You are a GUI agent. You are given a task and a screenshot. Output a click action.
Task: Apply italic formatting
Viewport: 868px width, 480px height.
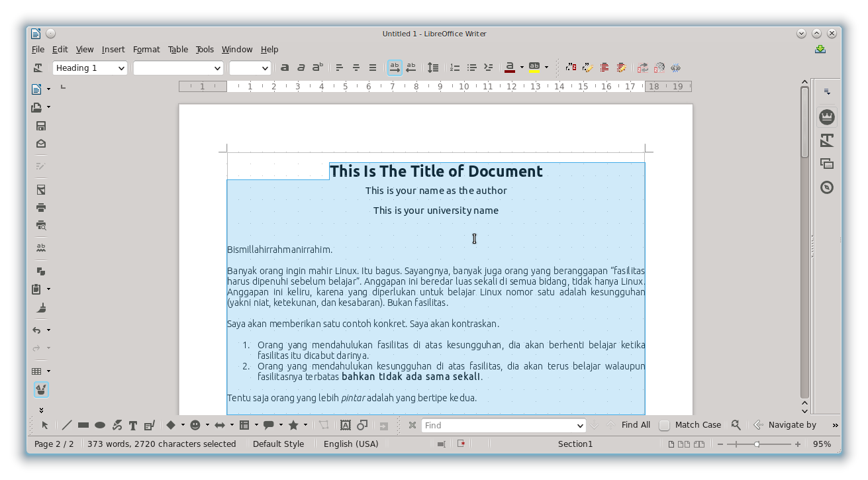coord(301,68)
